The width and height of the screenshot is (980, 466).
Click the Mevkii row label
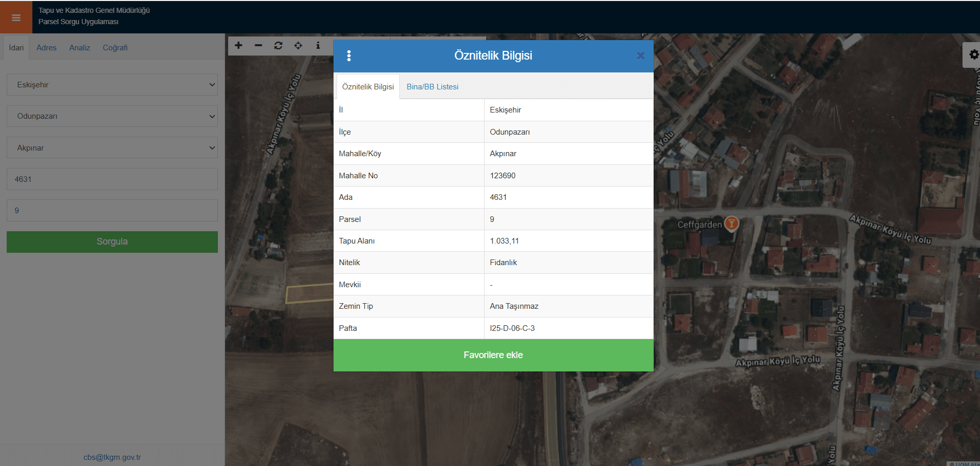(x=350, y=285)
